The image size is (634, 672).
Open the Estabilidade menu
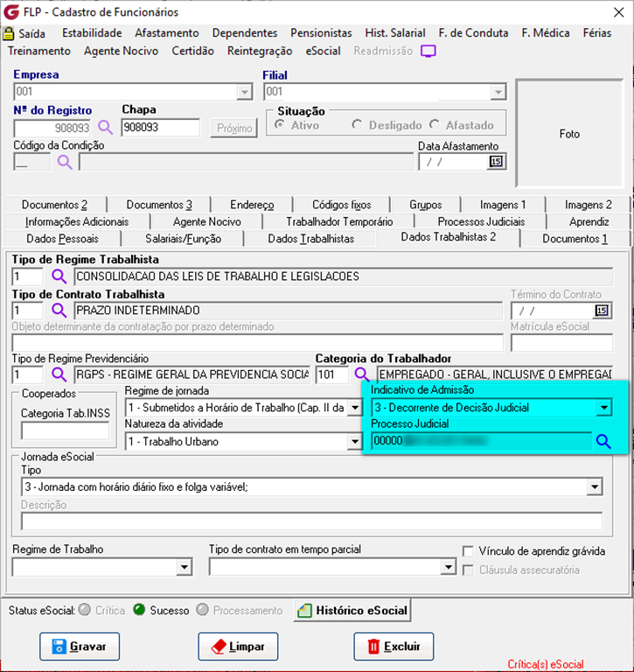click(92, 33)
